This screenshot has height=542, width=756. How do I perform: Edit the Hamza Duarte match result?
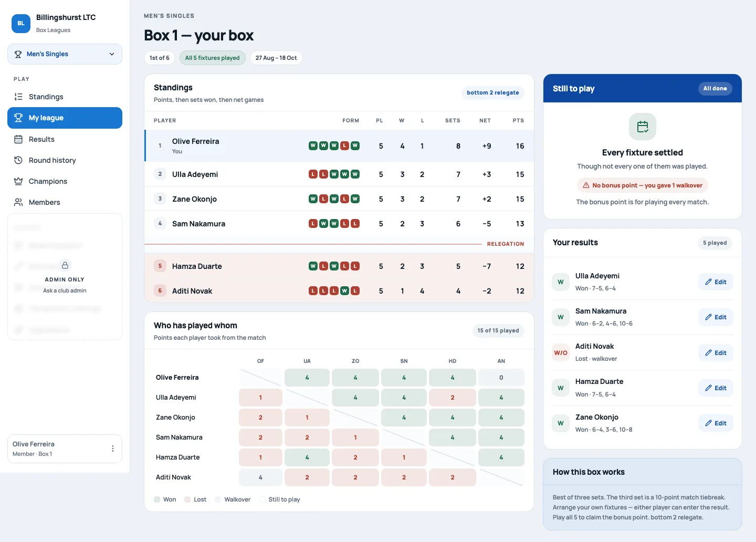pyautogui.click(x=716, y=388)
